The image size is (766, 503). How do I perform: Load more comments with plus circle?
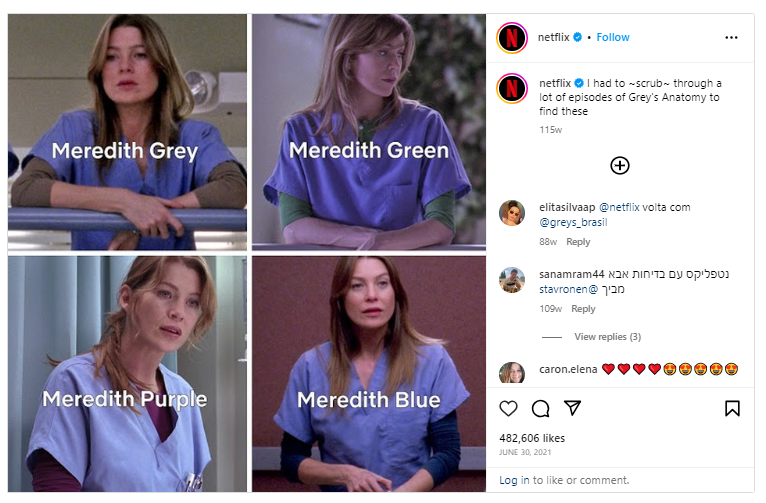coord(619,166)
